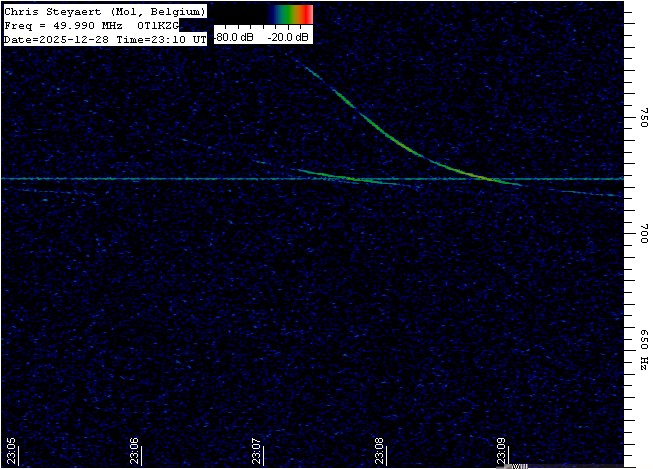The height and width of the screenshot is (469, 653).
Task: Select the 650 Hz frequency scale label
Action: point(643,349)
